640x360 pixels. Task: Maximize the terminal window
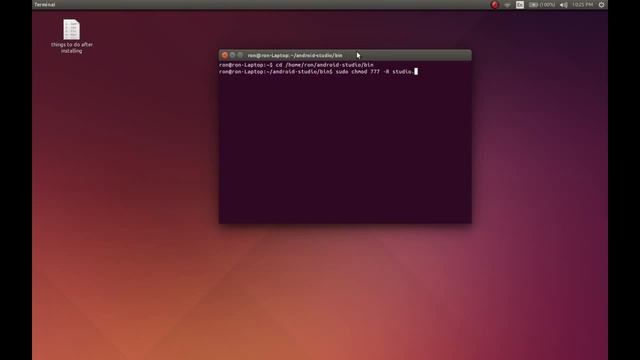coord(240,55)
